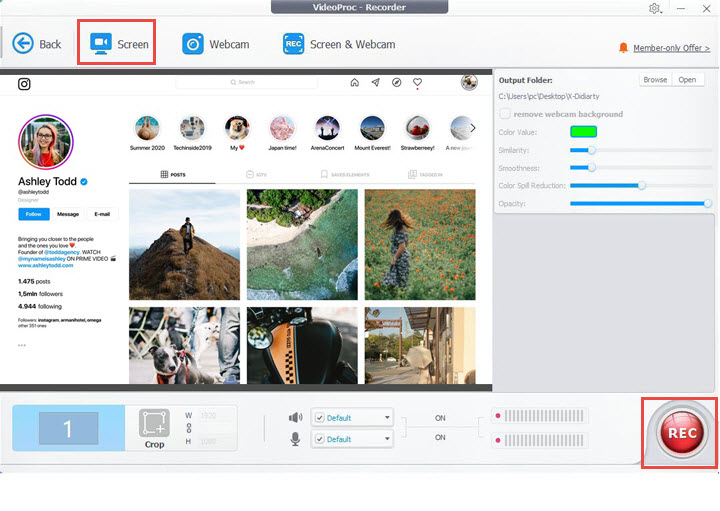Enable remove webcam background checkbox
The image size is (720, 511).
[x=505, y=114]
